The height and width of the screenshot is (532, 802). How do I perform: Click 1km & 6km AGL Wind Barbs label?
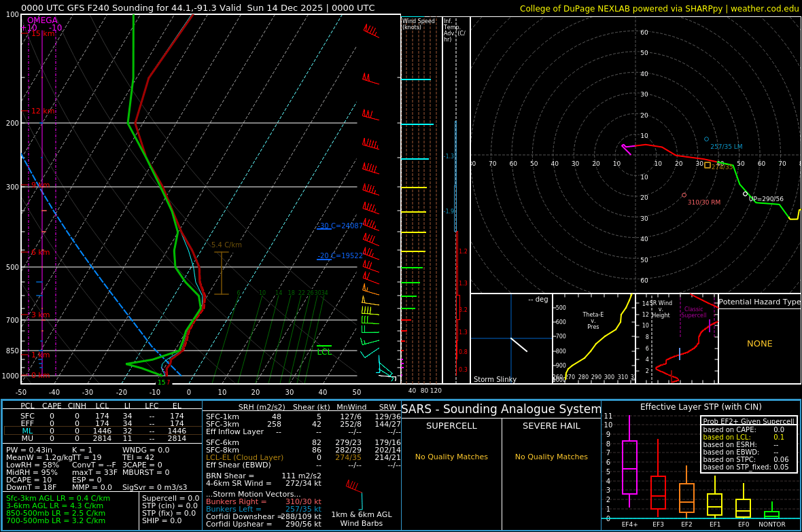point(362,518)
